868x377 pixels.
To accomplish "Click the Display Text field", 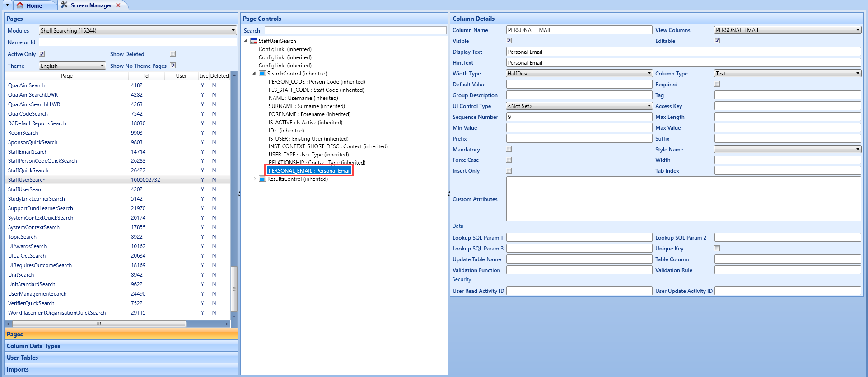I will [683, 52].
